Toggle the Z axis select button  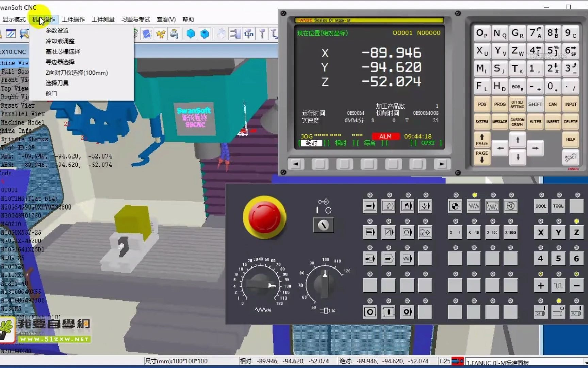(576, 232)
